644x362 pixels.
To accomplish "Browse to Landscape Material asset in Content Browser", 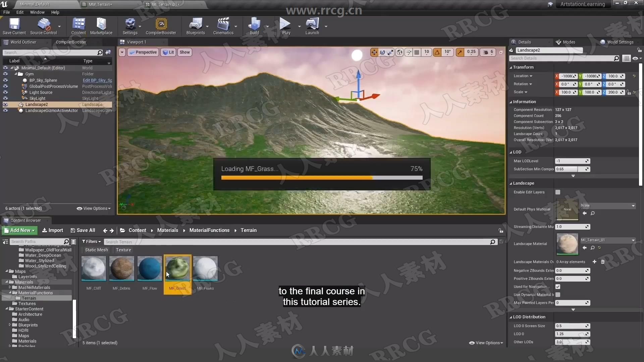I will click(593, 248).
